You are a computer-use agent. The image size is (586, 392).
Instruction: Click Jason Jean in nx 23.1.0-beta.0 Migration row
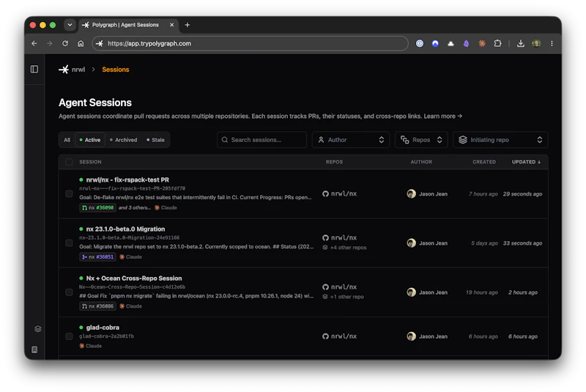click(x=433, y=243)
